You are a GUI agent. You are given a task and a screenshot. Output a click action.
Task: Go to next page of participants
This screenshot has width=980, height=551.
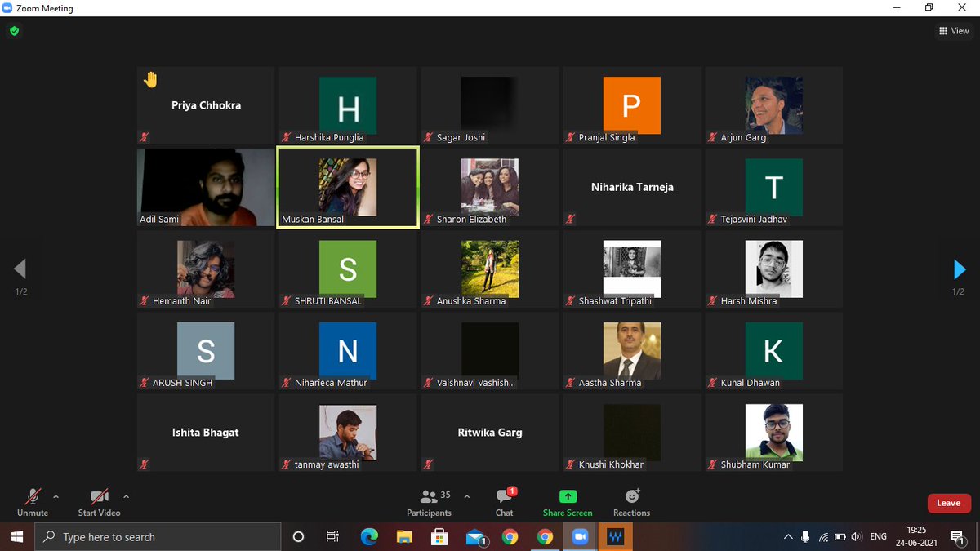tap(960, 269)
